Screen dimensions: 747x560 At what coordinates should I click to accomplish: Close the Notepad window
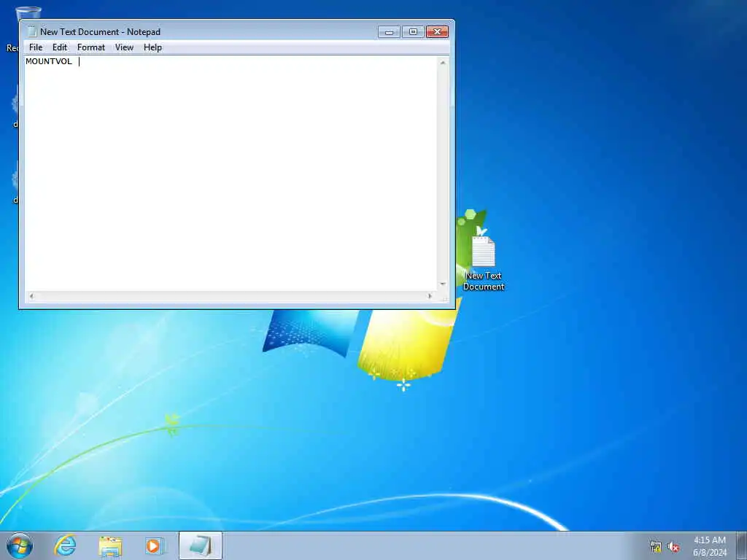coord(438,32)
